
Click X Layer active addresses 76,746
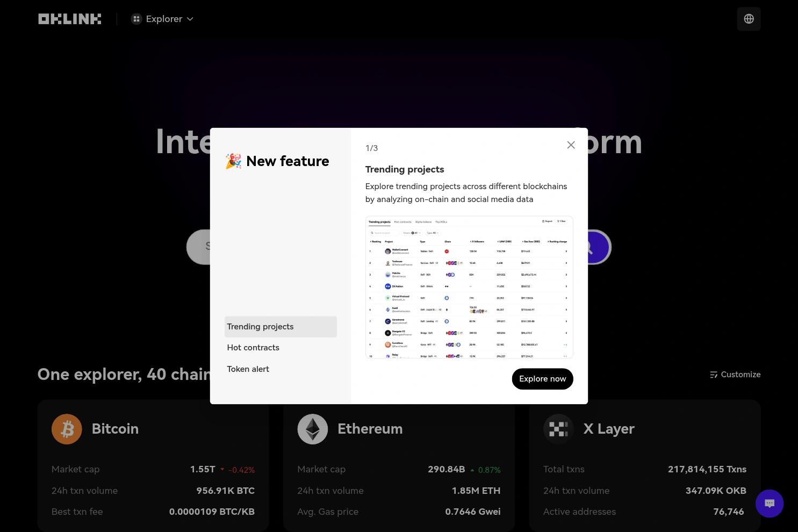click(x=729, y=512)
